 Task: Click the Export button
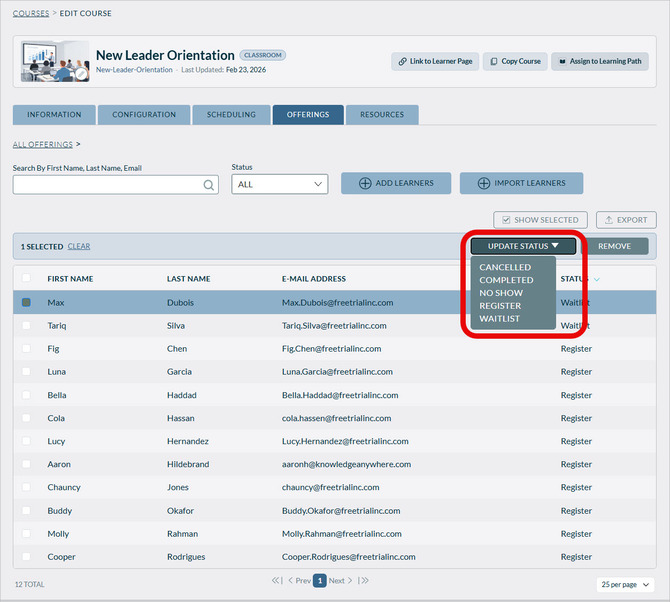[626, 220]
